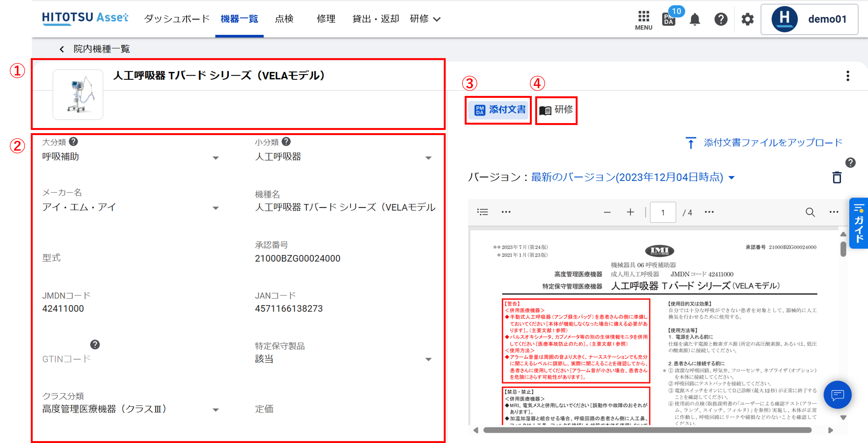Open メーカー名 アイ・エム・アイ dropdown
This screenshot has height=443, width=868.
[216, 208]
